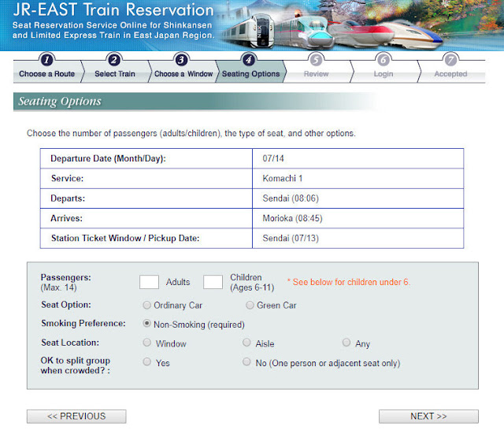Click the step 1 number badge
Viewport: 504px width, 430px height.
point(47,60)
